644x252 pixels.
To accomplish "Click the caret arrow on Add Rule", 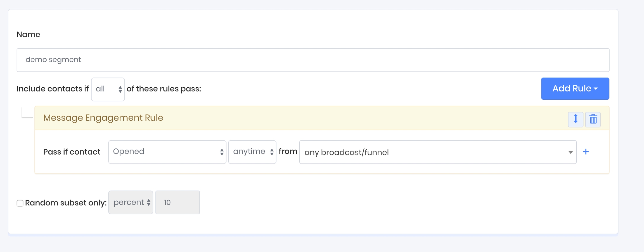I will pos(596,89).
